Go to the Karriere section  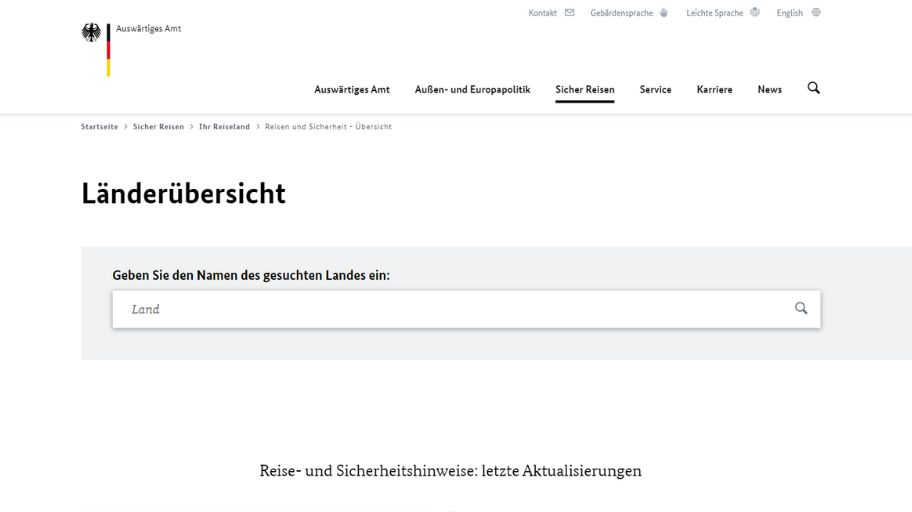coord(714,90)
